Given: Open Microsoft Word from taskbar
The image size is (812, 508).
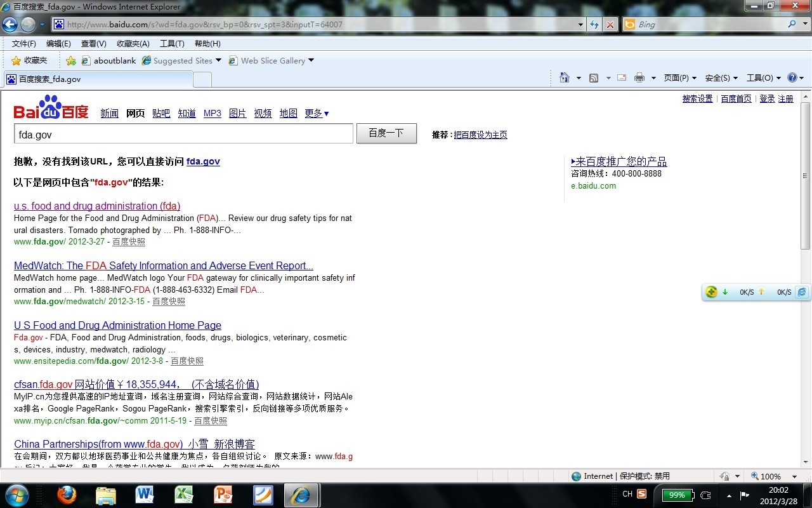Looking at the screenshot, I should coord(145,495).
